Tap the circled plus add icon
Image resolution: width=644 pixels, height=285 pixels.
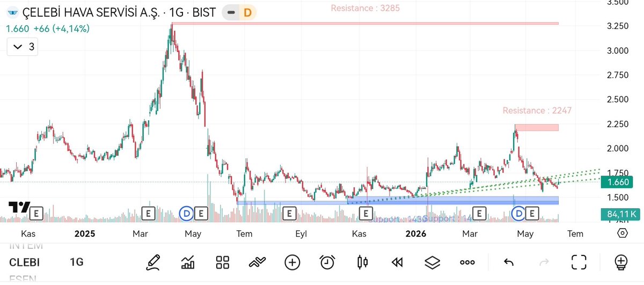tap(292, 262)
